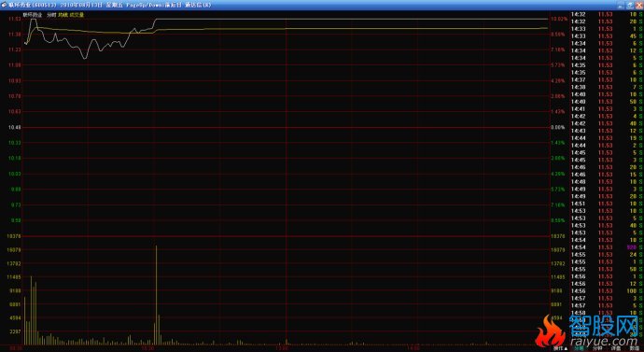Click the 10.02% limit-up label at top right
Screen dimensions: 644x352
point(559,19)
